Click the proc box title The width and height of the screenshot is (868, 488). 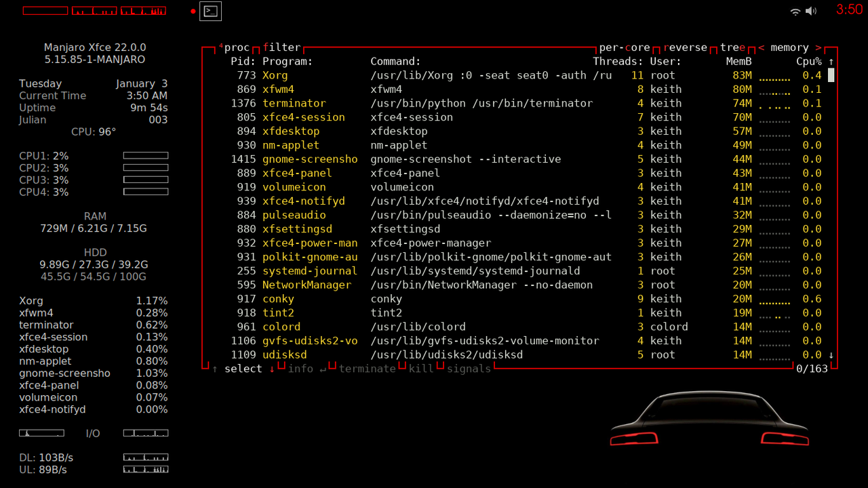tap(237, 47)
